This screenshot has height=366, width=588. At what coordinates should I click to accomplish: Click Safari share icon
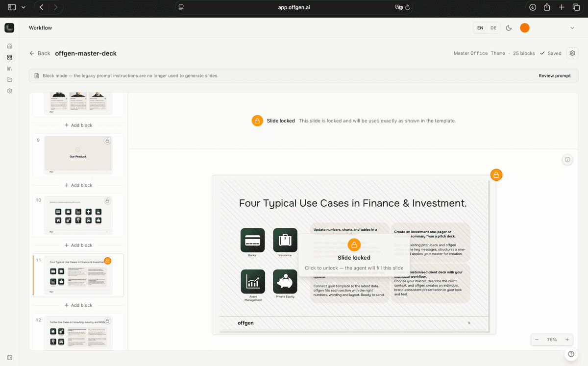(x=547, y=7)
